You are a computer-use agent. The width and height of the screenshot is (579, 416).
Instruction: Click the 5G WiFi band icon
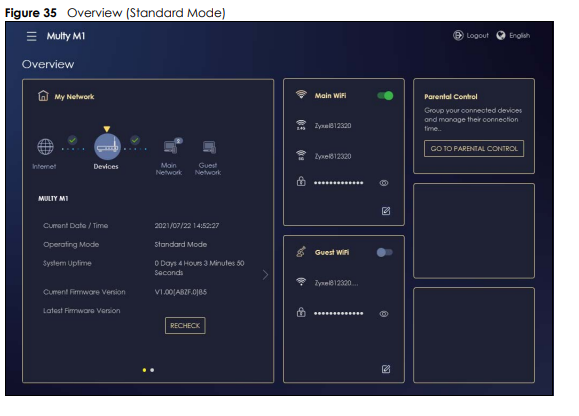coord(301,155)
